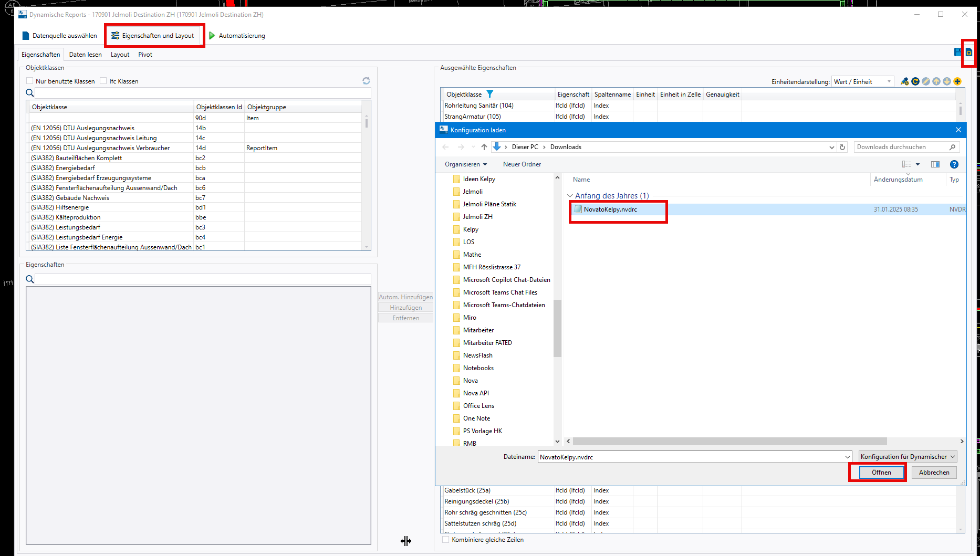Viewport: 980px width, 556px height.
Task: Switch to the Pivot tab
Action: coord(145,55)
